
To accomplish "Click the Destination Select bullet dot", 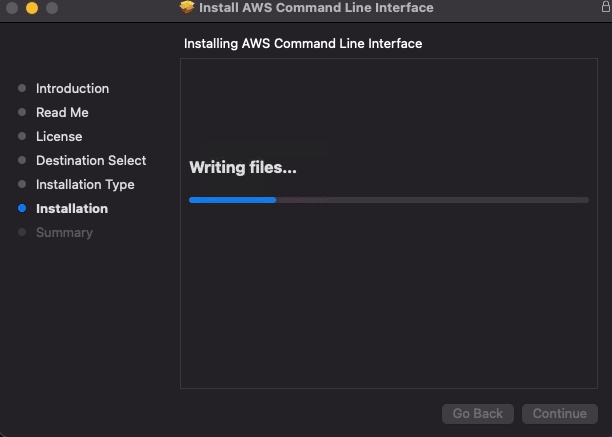I will 22,160.
